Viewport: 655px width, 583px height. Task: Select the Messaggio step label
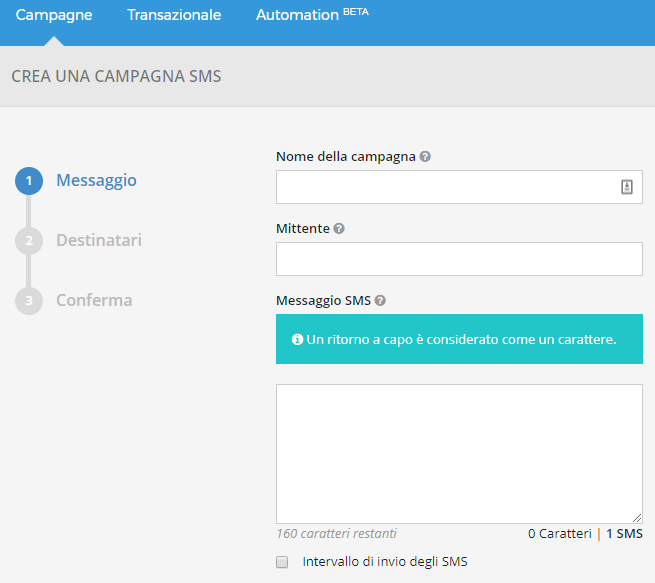click(x=96, y=181)
